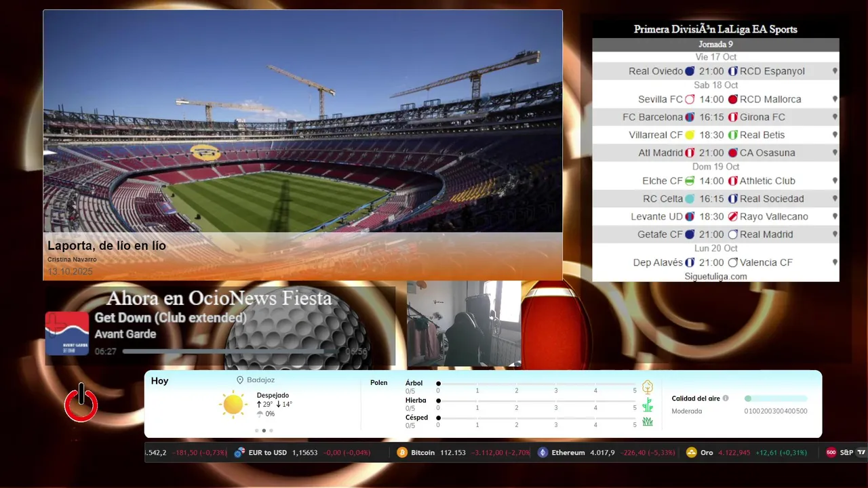868x488 pixels.
Task: Click the lawn pollen icon beside Césped
Action: [648, 422]
